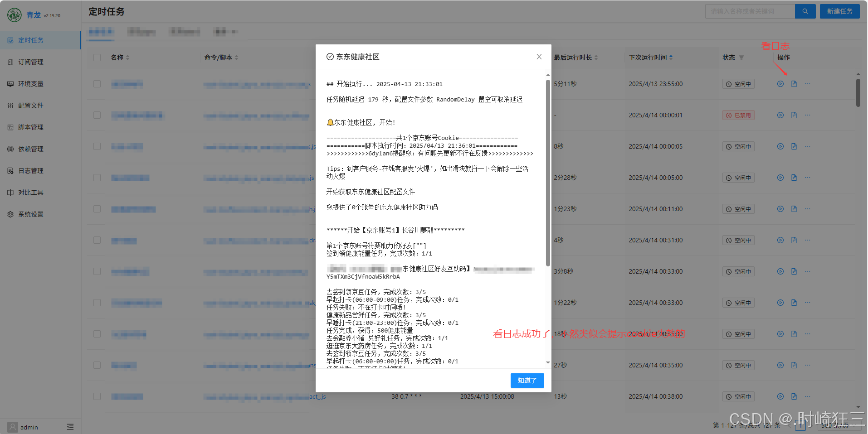Screen dimensions: 868x434
Task: Open more actions for 00:00:01 task
Action: (808, 115)
